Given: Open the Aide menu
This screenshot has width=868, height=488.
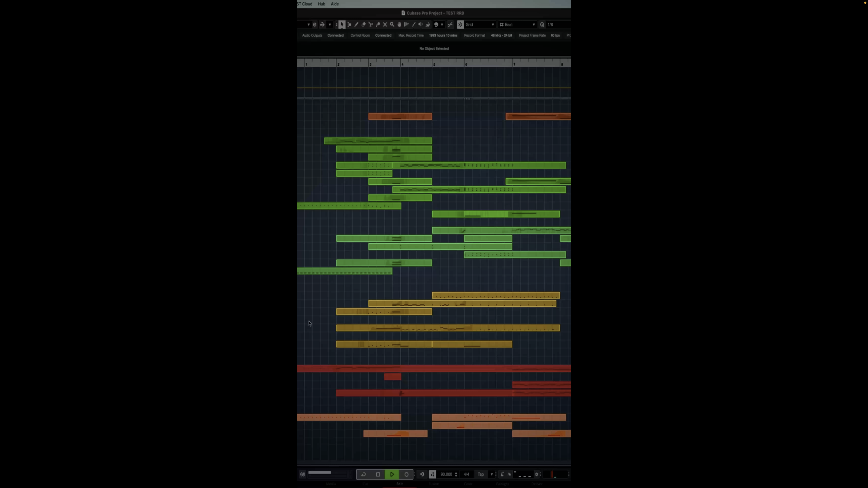Looking at the screenshot, I should pos(335,4).
